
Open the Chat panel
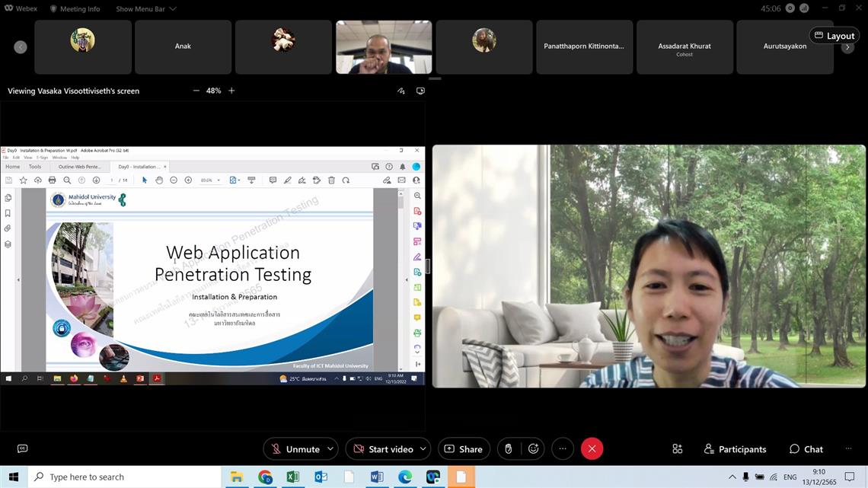pyautogui.click(x=806, y=449)
